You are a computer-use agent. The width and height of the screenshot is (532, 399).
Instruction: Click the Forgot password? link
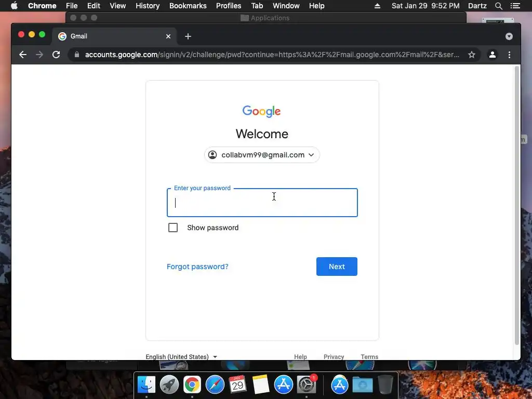click(197, 267)
